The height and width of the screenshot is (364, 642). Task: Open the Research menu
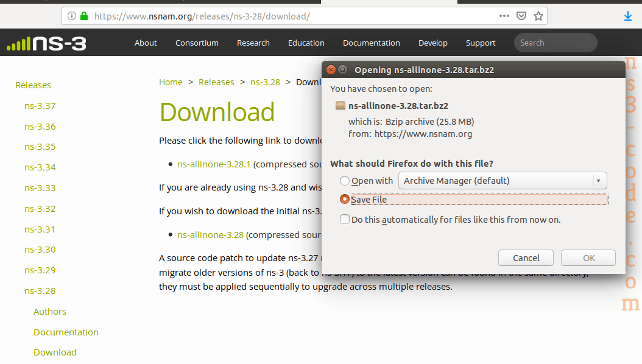[253, 43]
